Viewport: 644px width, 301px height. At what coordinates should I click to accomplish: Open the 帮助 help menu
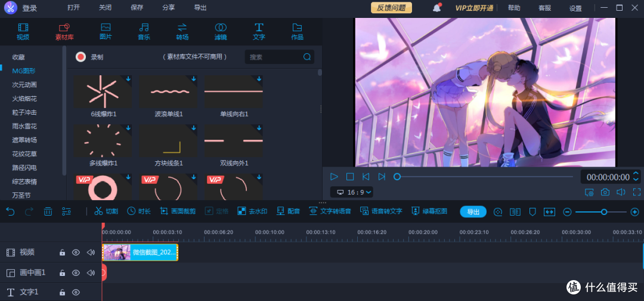click(x=514, y=8)
